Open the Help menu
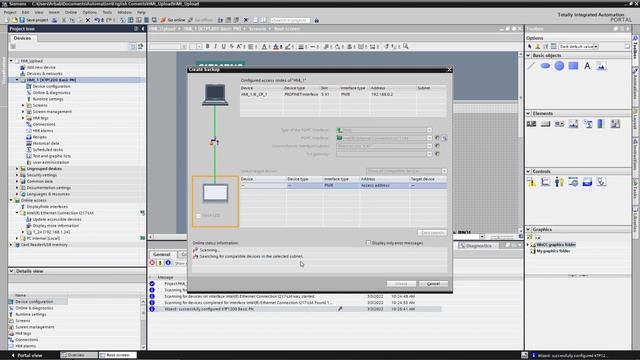This screenshot has width=640, height=360. point(141,12)
